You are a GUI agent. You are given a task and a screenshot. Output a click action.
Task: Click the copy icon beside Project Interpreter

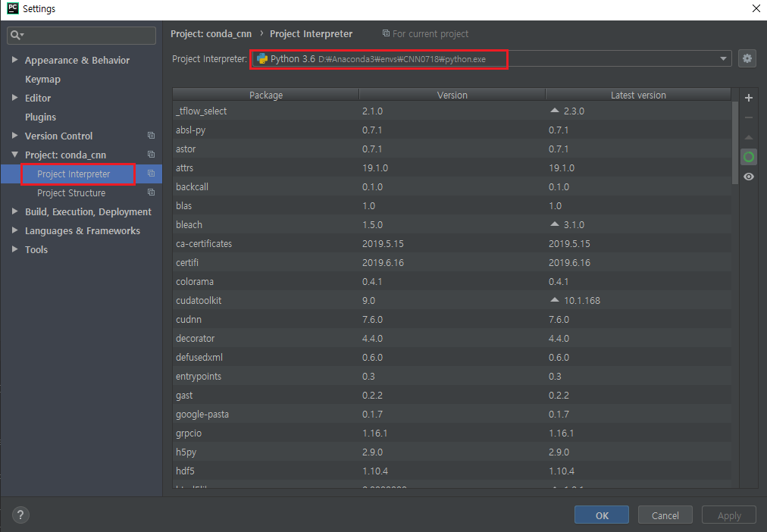point(151,174)
